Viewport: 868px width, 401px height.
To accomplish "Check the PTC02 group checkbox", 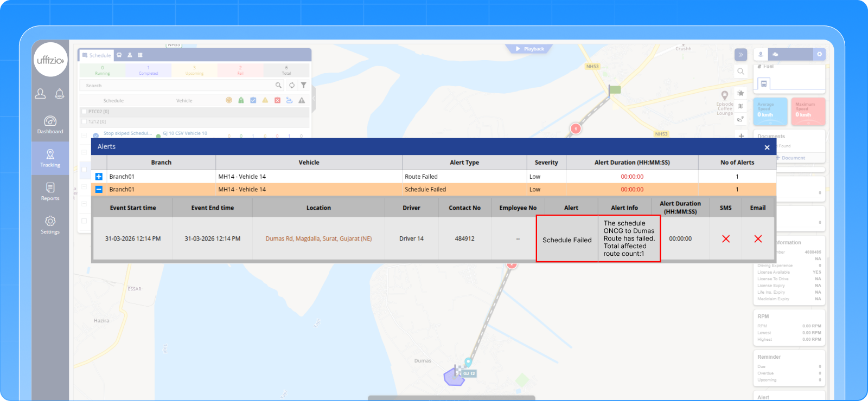I will [x=84, y=112].
